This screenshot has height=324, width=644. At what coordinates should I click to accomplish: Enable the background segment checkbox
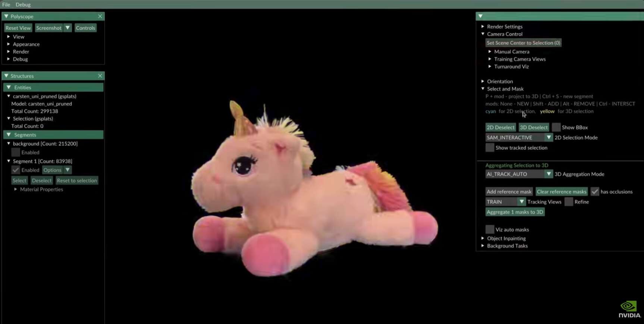[x=16, y=153]
